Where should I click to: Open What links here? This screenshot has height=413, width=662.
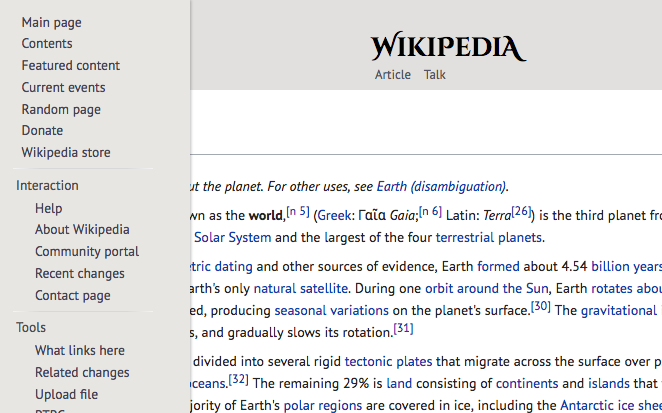click(x=80, y=350)
